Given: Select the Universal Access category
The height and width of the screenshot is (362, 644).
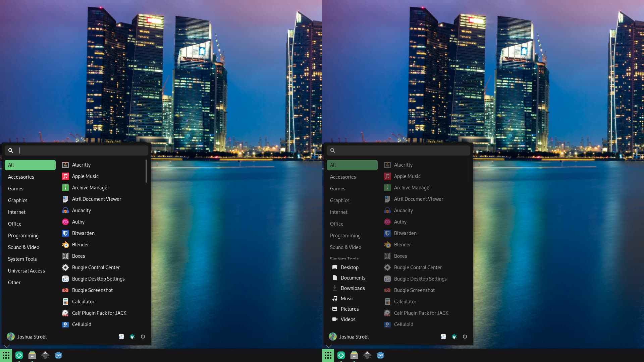Looking at the screenshot, I should click(26, 270).
